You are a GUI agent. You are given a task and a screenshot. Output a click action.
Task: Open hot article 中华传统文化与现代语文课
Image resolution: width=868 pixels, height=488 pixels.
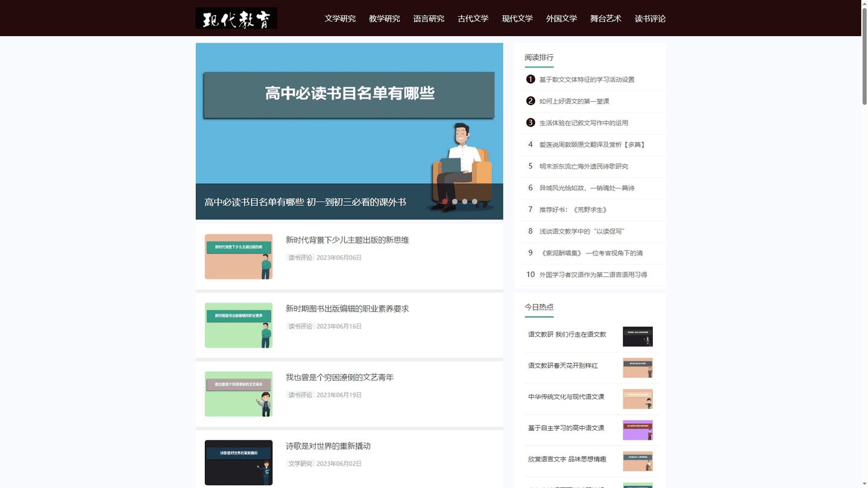coord(566,397)
